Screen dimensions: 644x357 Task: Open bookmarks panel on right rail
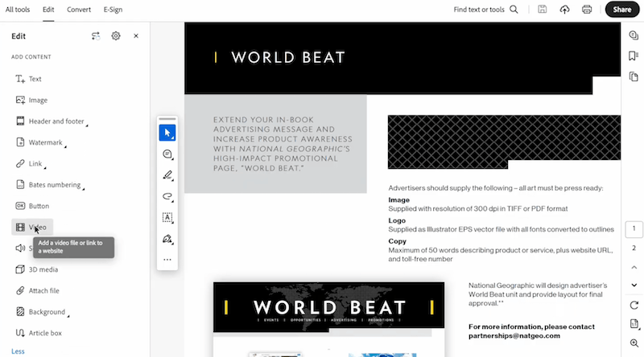click(x=634, y=55)
